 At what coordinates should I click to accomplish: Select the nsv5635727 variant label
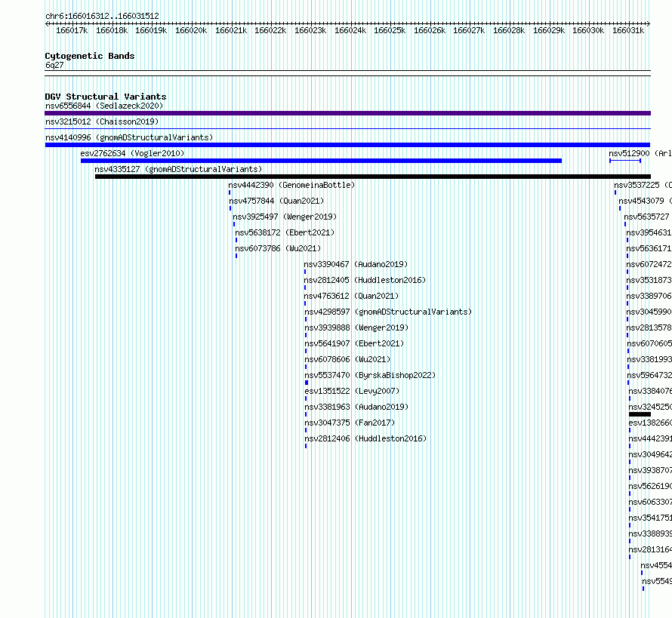[648, 217]
